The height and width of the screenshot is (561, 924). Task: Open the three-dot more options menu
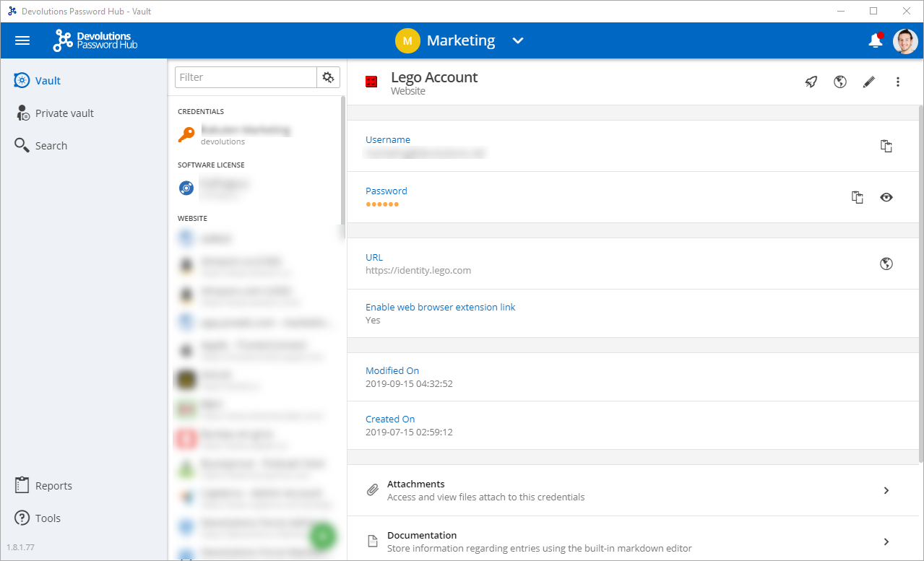tap(898, 82)
